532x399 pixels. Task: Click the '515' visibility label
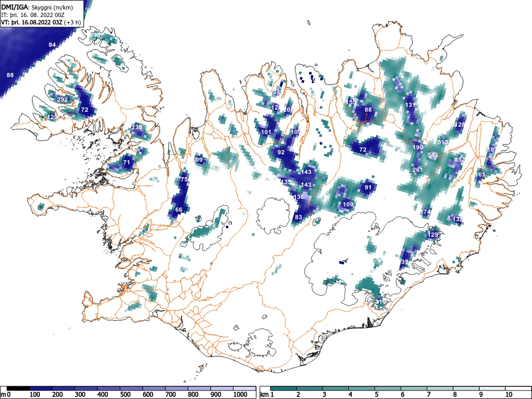[443, 142]
